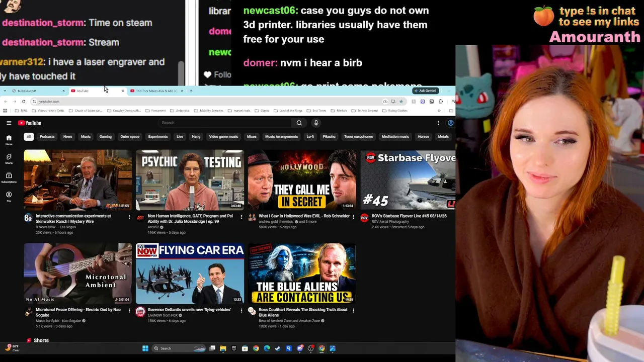This screenshot has width=644, height=362.
Task: Filter the feed by Experiments
Action: coord(158,137)
